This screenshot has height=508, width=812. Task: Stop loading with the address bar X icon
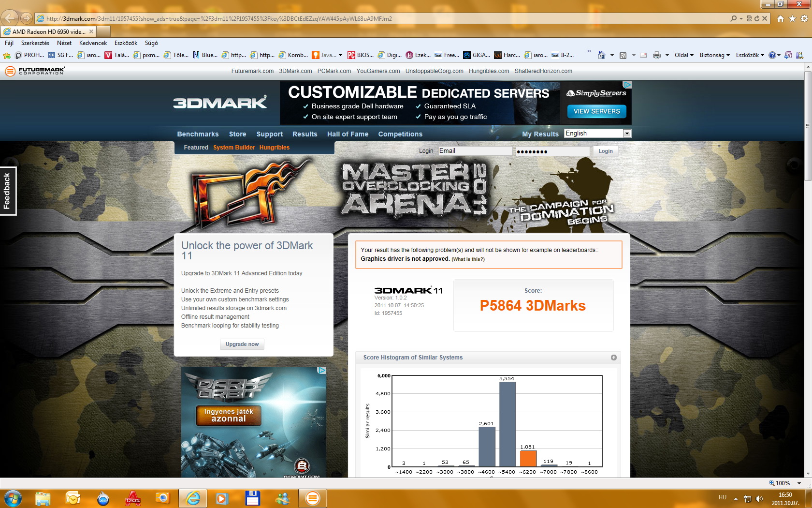765,18
